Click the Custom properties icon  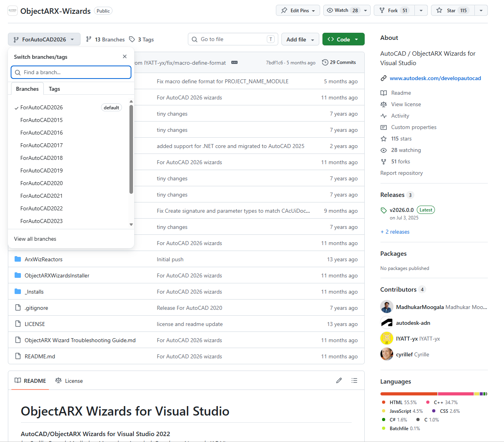(384, 127)
